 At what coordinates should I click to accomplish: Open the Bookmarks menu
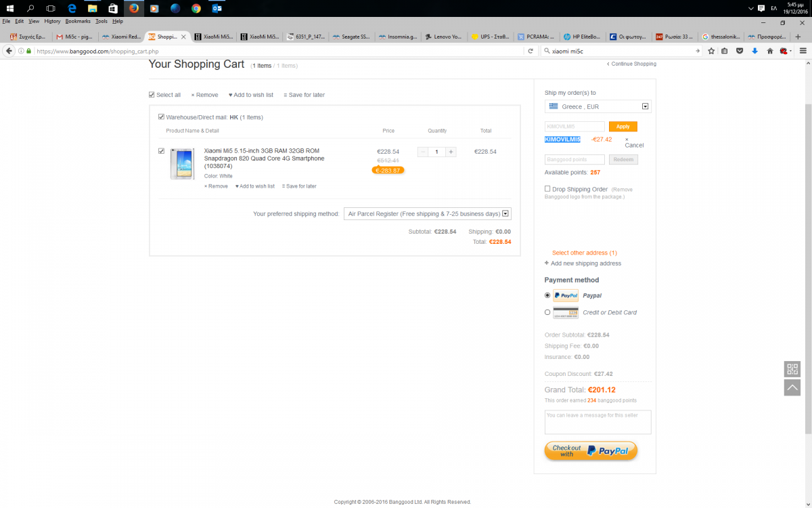tap(78, 21)
